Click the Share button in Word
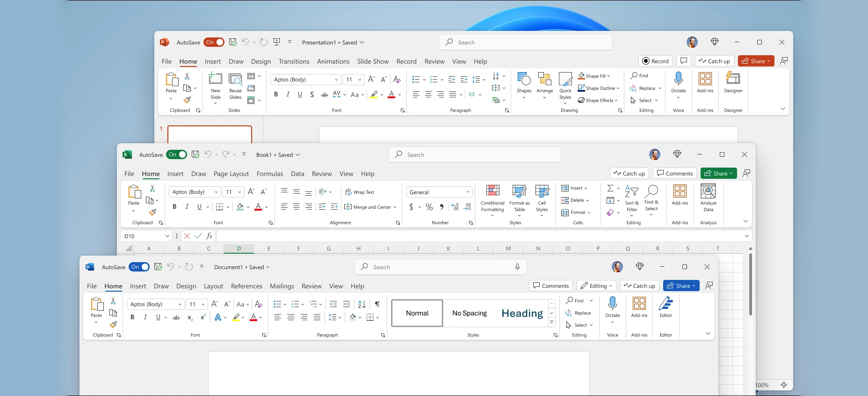This screenshot has width=868, height=396. pos(681,286)
